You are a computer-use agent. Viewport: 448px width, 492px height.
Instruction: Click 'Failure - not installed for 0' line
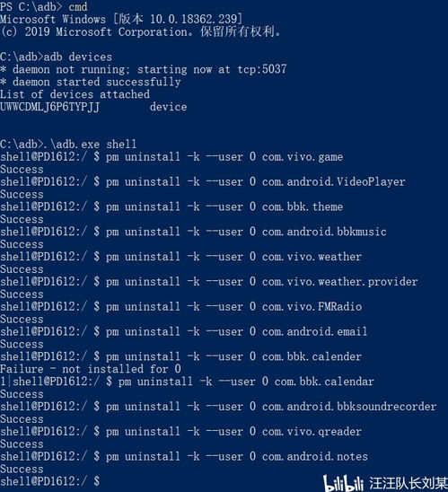point(91,369)
